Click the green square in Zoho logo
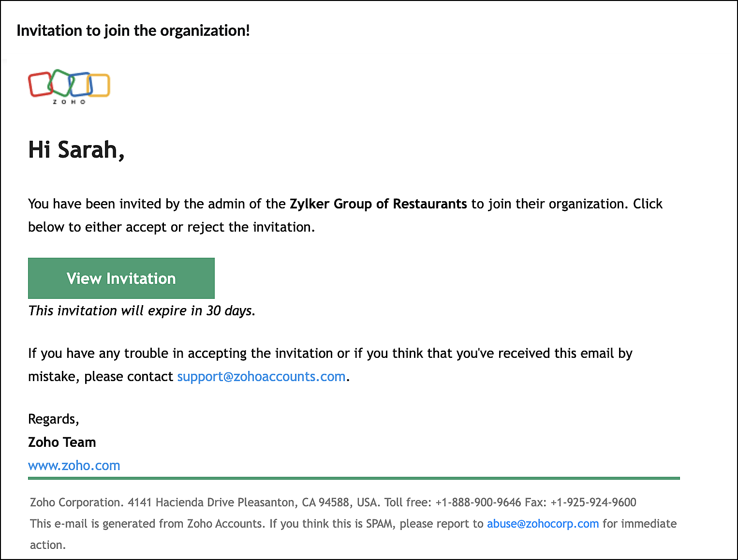The height and width of the screenshot is (560, 738). tap(61, 82)
